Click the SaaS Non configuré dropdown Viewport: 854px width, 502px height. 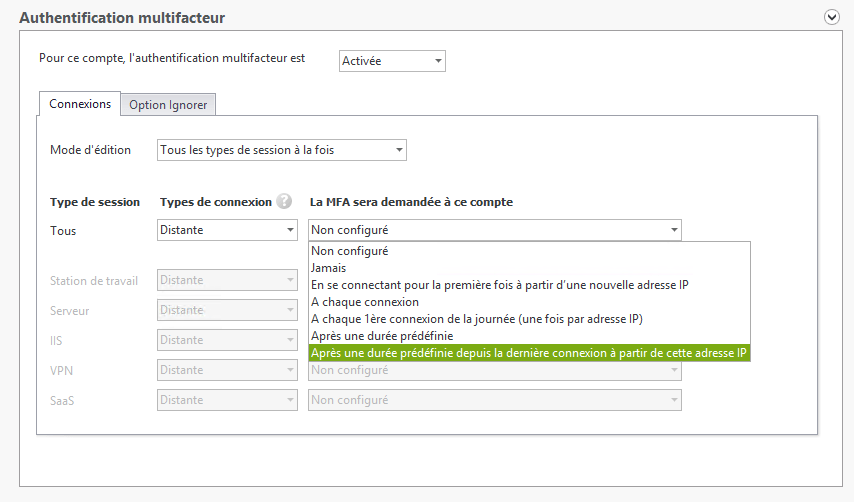[495, 400]
